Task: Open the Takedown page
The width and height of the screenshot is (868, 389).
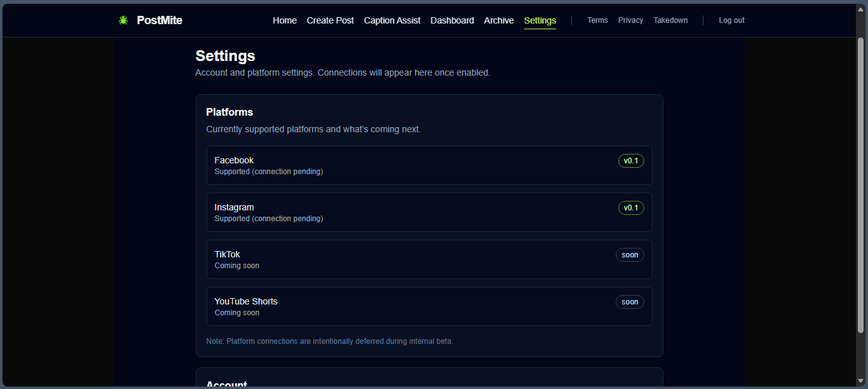Action: pyautogui.click(x=670, y=20)
